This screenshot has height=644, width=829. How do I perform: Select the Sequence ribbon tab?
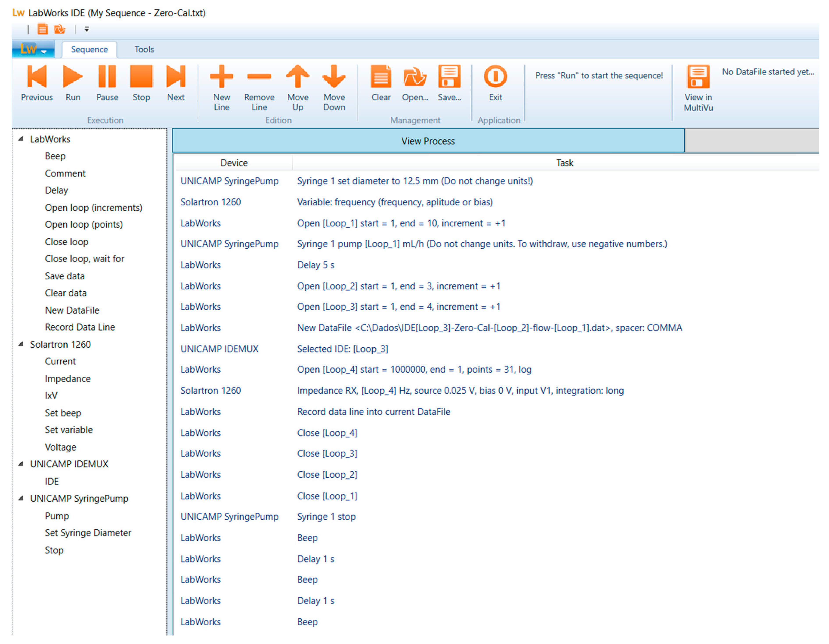89,49
